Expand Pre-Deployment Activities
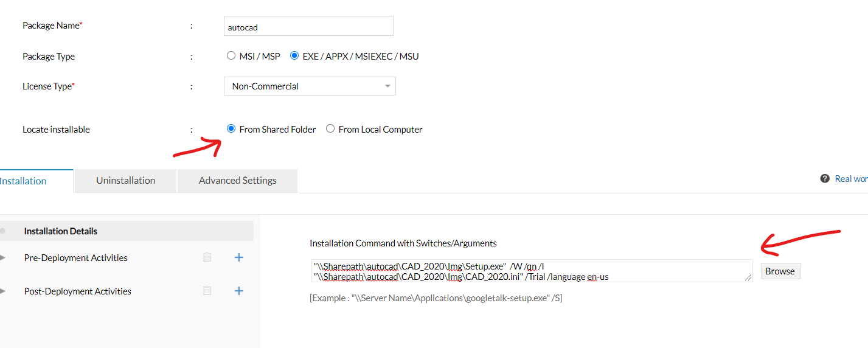868x348 pixels. (4, 258)
